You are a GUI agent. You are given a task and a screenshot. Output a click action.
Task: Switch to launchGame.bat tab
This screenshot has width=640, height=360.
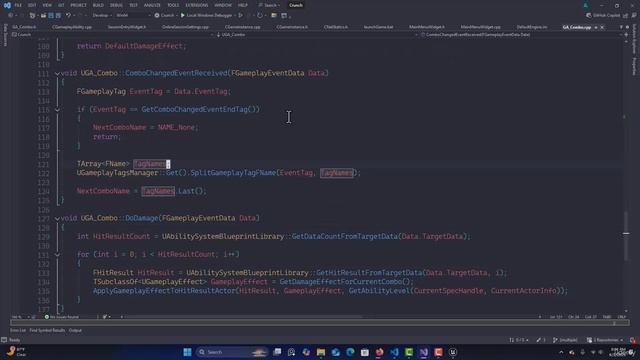coord(378,27)
